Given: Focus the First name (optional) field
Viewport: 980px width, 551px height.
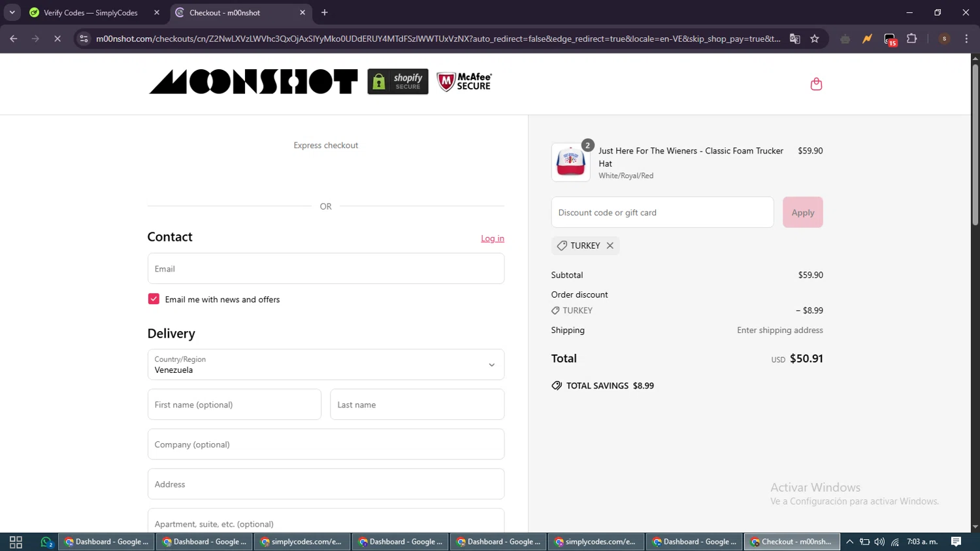Looking at the screenshot, I should 235,404.
